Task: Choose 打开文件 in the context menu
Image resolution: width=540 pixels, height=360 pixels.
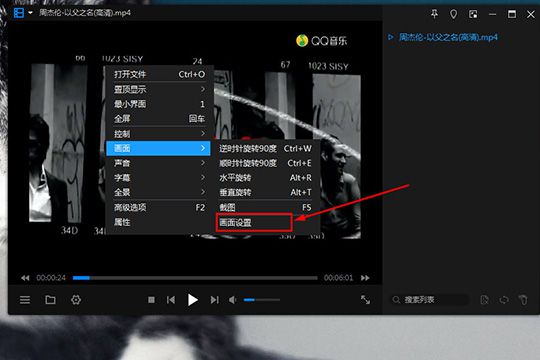Action: pyautogui.click(x=158, y=74)
